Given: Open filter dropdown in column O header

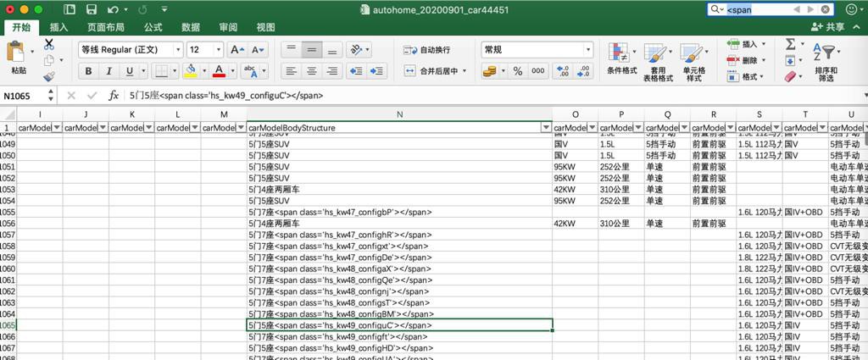Looking at the screenshot, I should tap(593, 128).
